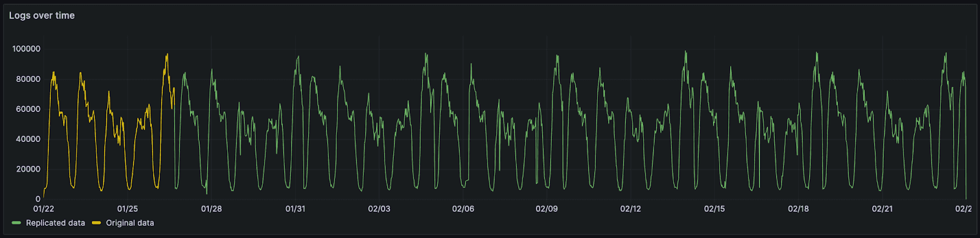Click the 02/06 x-axis date label

tap(463, 209)
